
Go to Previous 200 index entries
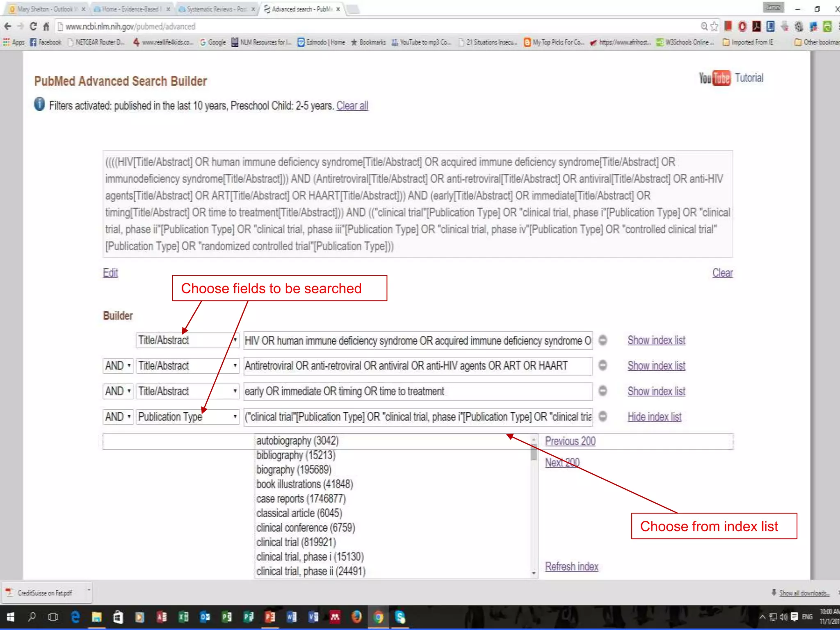[570, 441]
